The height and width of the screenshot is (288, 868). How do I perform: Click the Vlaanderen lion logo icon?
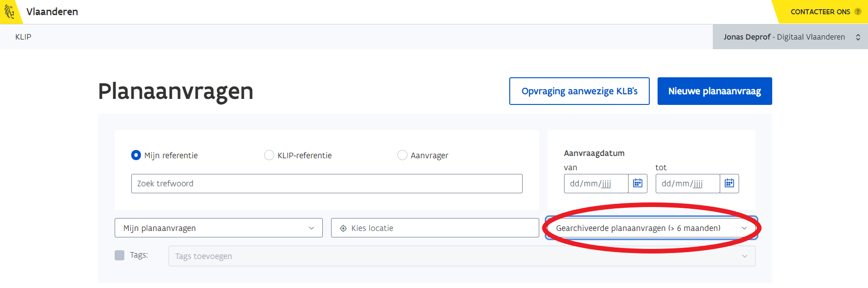click(x=9, y=12)
